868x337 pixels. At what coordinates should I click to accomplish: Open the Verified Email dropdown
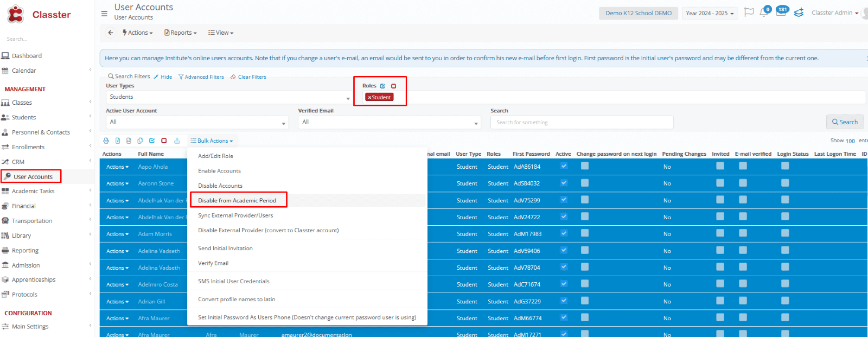pos(390,122)
